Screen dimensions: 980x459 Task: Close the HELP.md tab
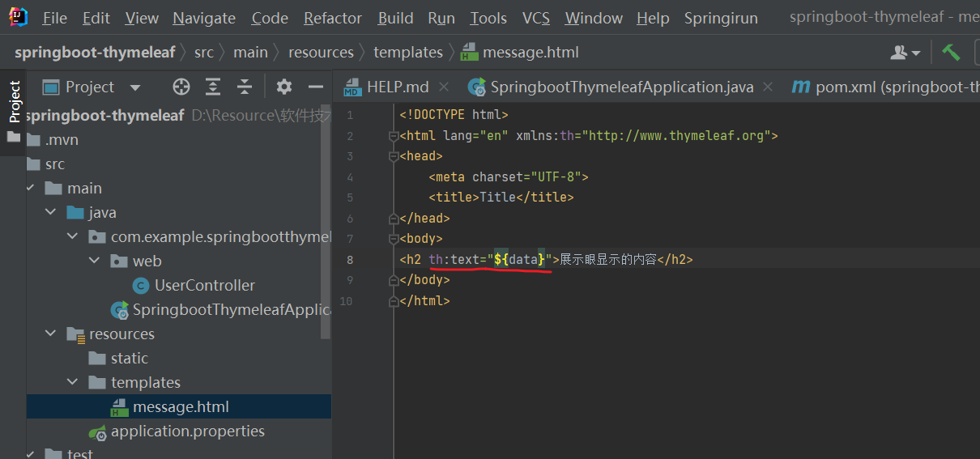tap(444, 87)
